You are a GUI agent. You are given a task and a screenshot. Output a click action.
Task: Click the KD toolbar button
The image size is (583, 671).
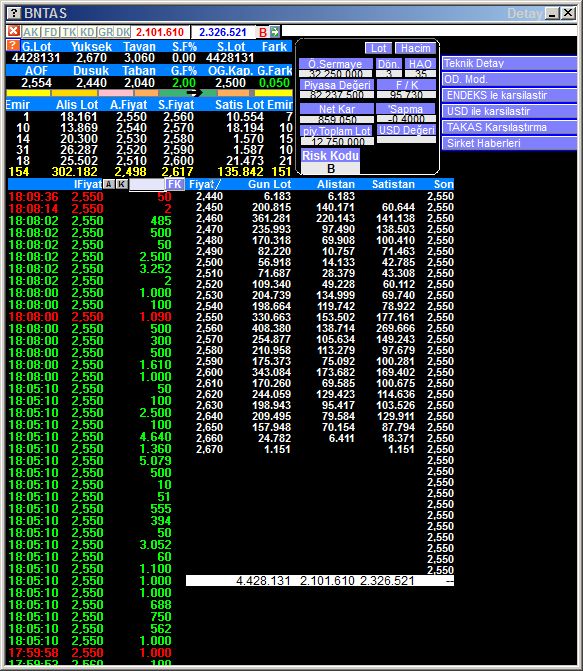pyautogui.click(x=88, y=32)
